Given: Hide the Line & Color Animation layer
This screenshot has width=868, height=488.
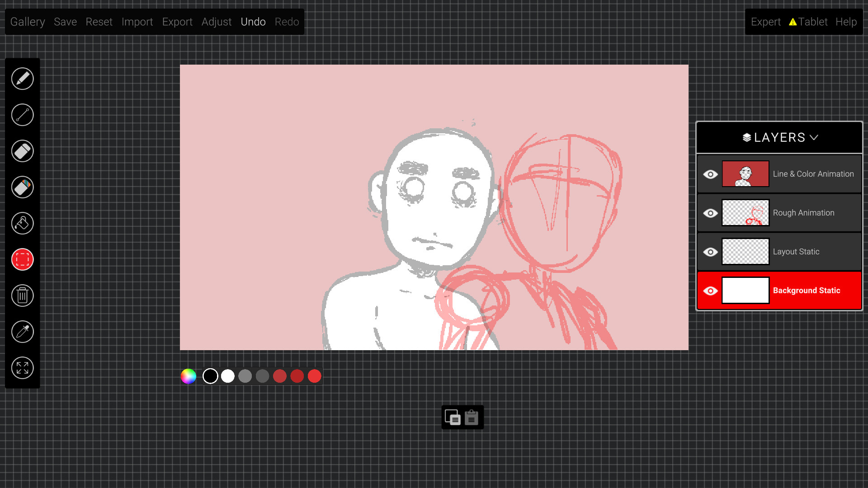Looking at the screenshot, I should (x=711, y=174).
